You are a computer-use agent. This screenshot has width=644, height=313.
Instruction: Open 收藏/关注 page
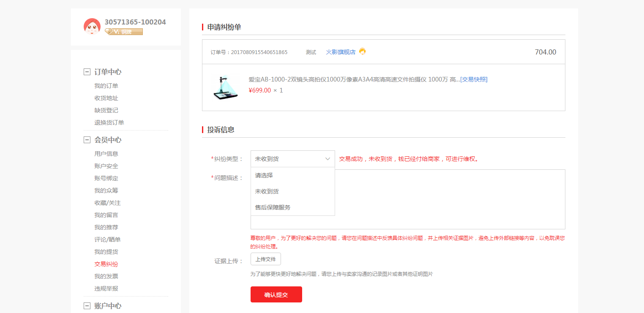[x=107, y=203]
